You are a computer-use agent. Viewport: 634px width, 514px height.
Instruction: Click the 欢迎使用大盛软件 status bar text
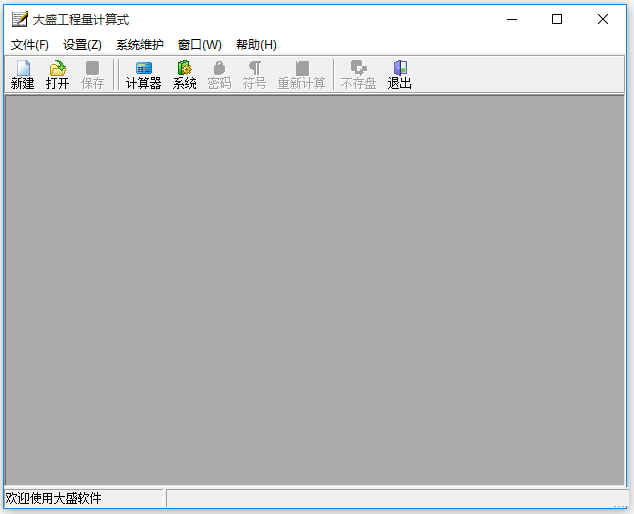pos(54,498)
